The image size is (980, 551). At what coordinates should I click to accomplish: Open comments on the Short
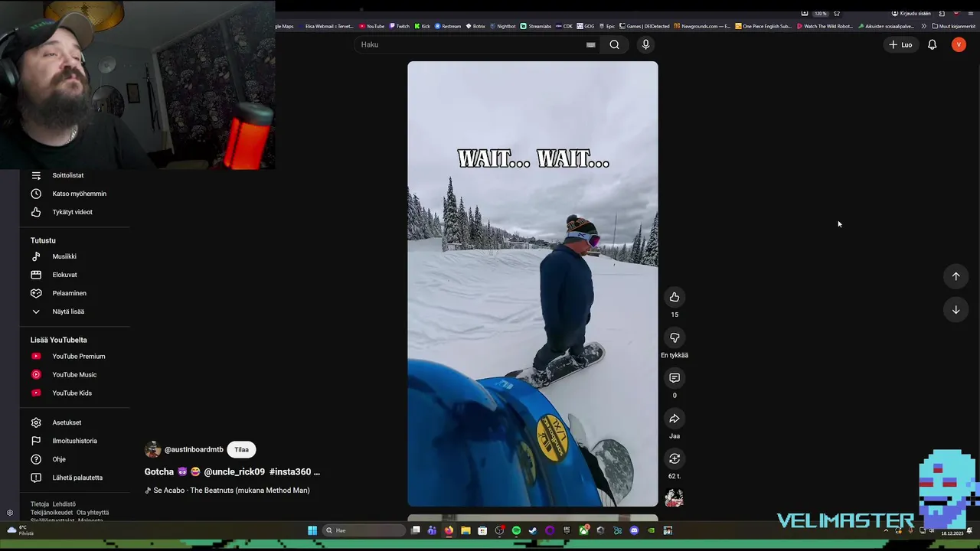click(675, 378)
